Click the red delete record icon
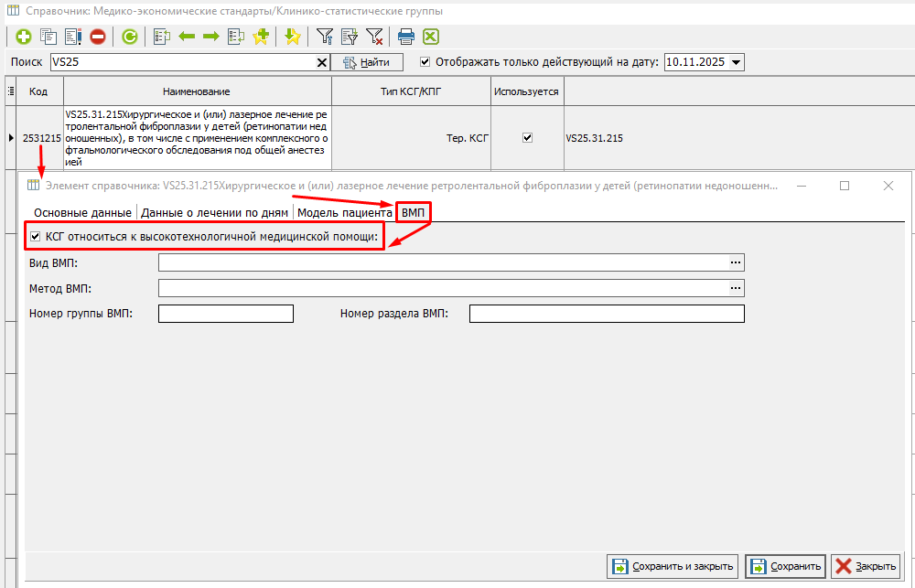 tap(97, 37)
